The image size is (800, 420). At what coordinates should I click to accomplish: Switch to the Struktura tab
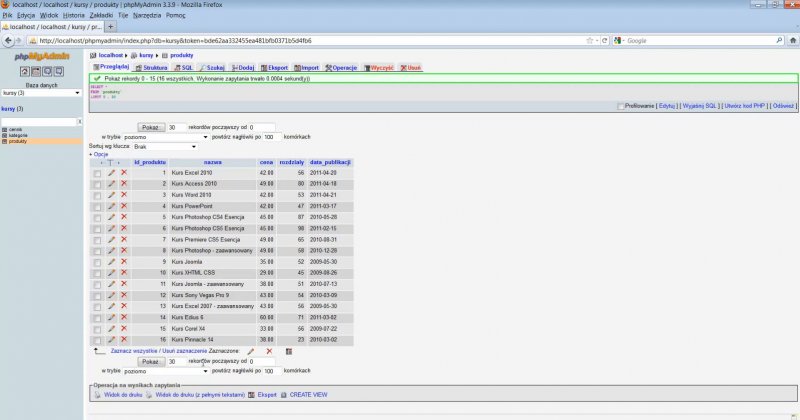coord(151,67)
